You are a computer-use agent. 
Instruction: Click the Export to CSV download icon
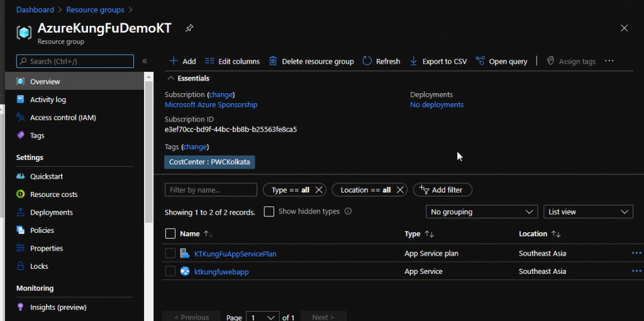tap(414, 61)
